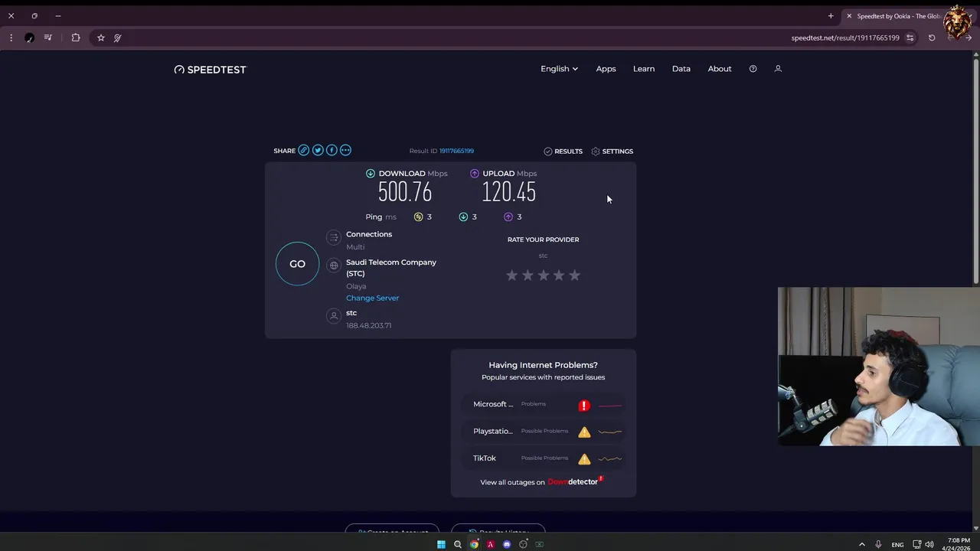
Task: Open the browser three-dot menu
Action: pos(11,37)
